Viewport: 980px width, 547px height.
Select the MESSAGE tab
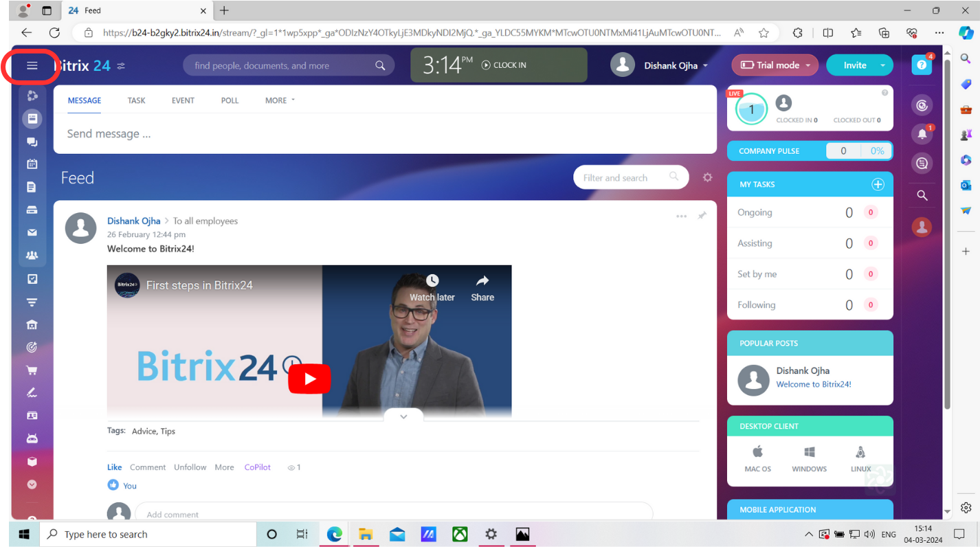85,100
